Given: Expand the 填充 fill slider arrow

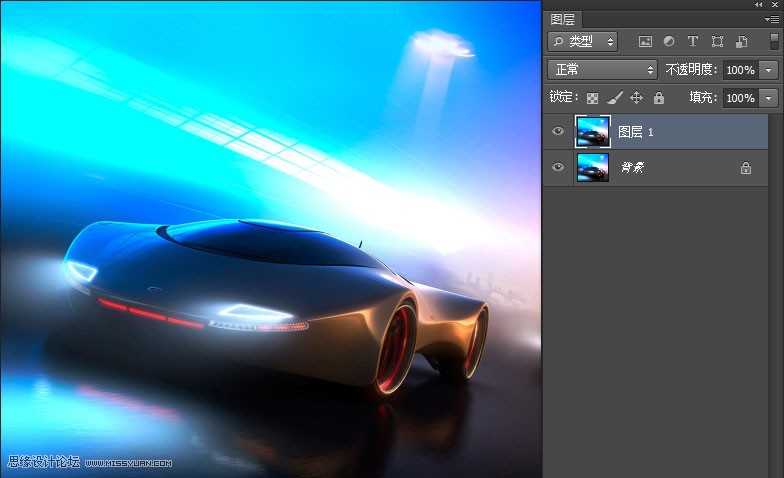Looking at the screenshot, I should tap(769, 98).
